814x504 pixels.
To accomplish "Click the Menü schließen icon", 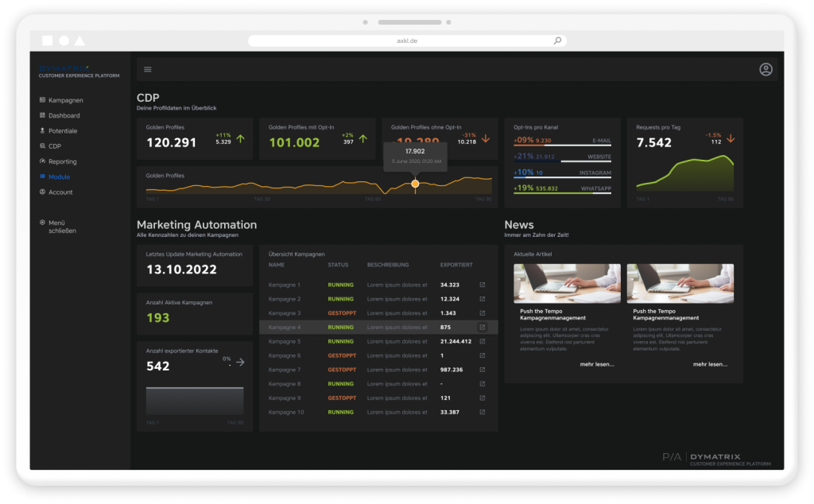I will (42, 223).
